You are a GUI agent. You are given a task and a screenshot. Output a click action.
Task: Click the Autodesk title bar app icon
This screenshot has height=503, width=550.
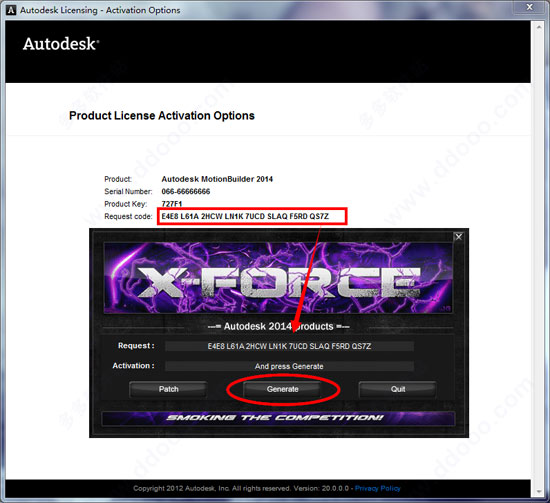(x=11, y=10)
